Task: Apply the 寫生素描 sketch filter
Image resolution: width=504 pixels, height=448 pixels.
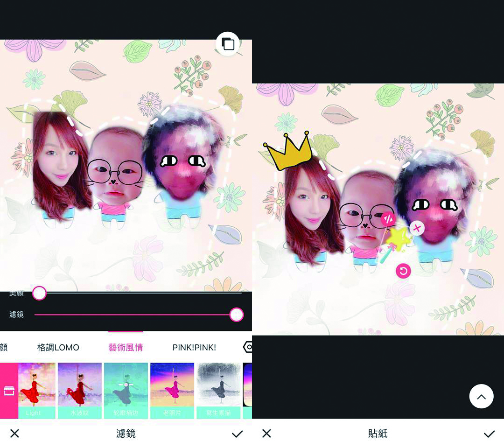Action: point(218,390)
